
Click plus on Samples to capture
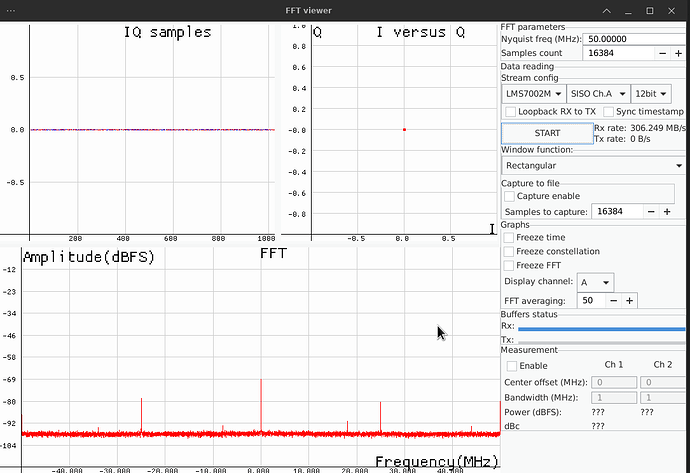click(x=667, y=211)
